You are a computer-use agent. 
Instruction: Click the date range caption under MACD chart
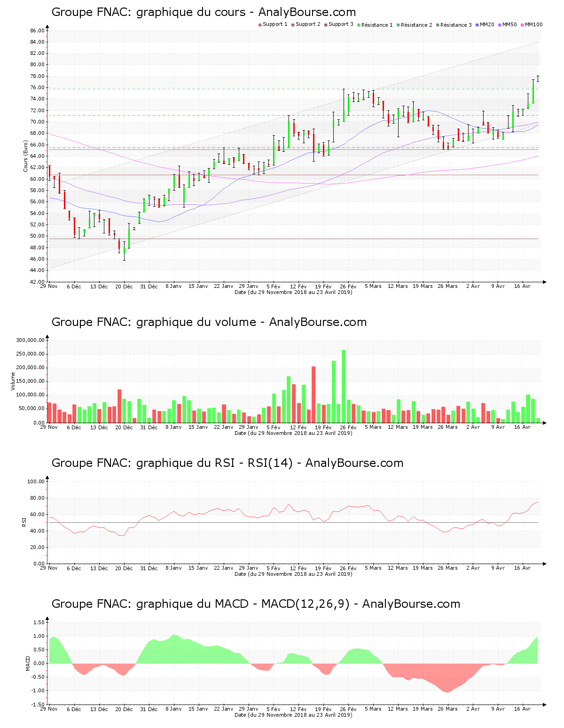[x=293, y=715]
